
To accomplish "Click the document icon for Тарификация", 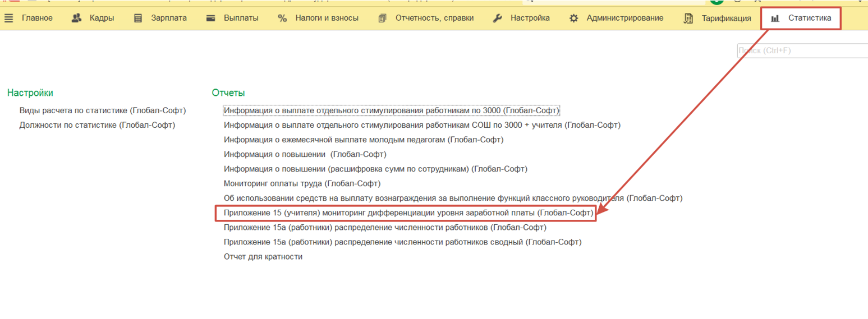I will point(688,18).
